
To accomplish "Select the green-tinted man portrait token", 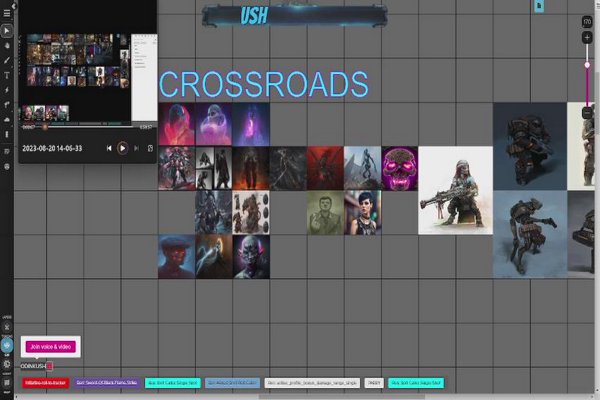I will (x=325, y=213).
